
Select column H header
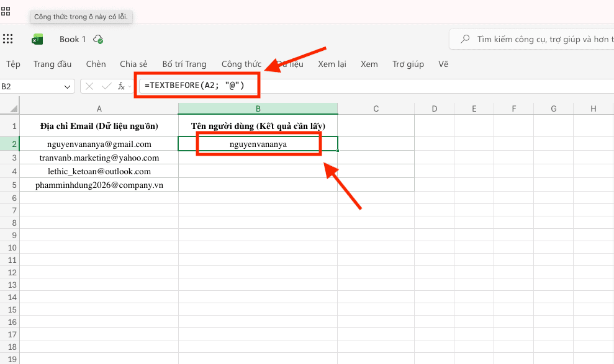tap(594, 109)
